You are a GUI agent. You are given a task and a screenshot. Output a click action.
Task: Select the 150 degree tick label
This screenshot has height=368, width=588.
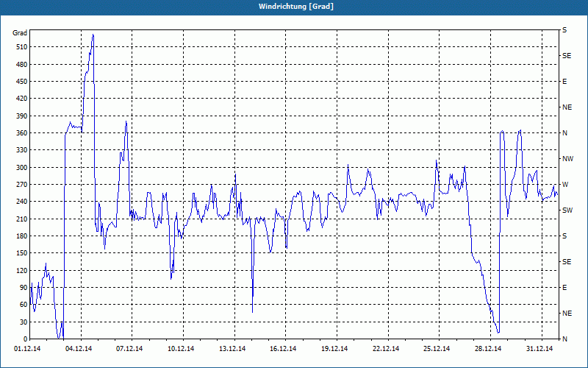tap(23, 253)
